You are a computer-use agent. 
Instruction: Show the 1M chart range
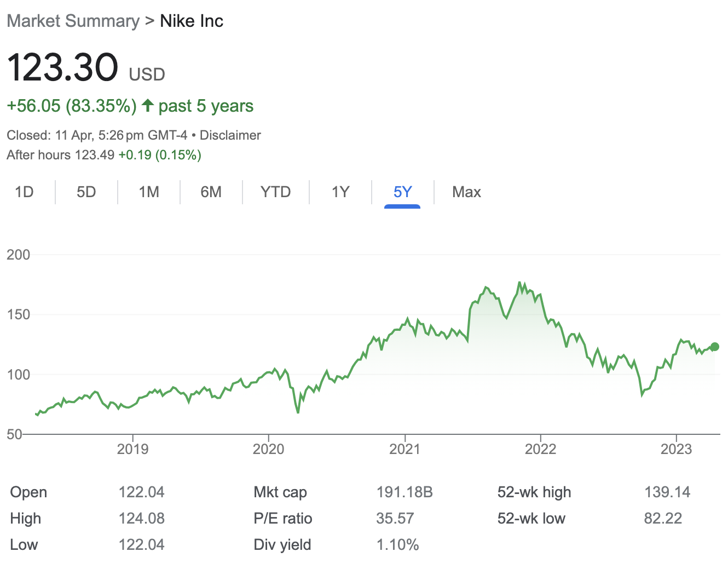coord(149,192)
